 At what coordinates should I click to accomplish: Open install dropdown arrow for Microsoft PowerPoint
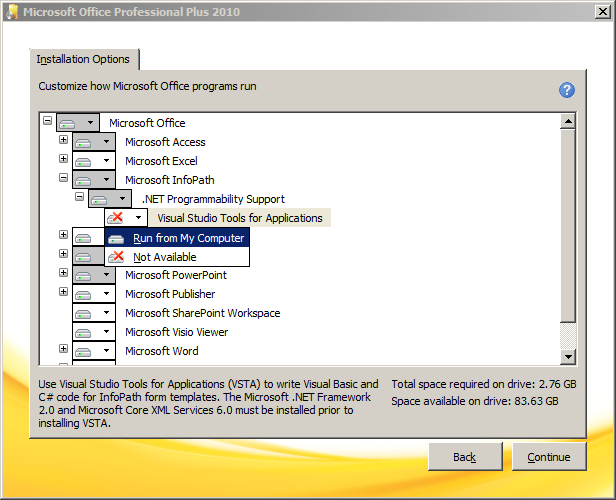(x=106, y=275)
